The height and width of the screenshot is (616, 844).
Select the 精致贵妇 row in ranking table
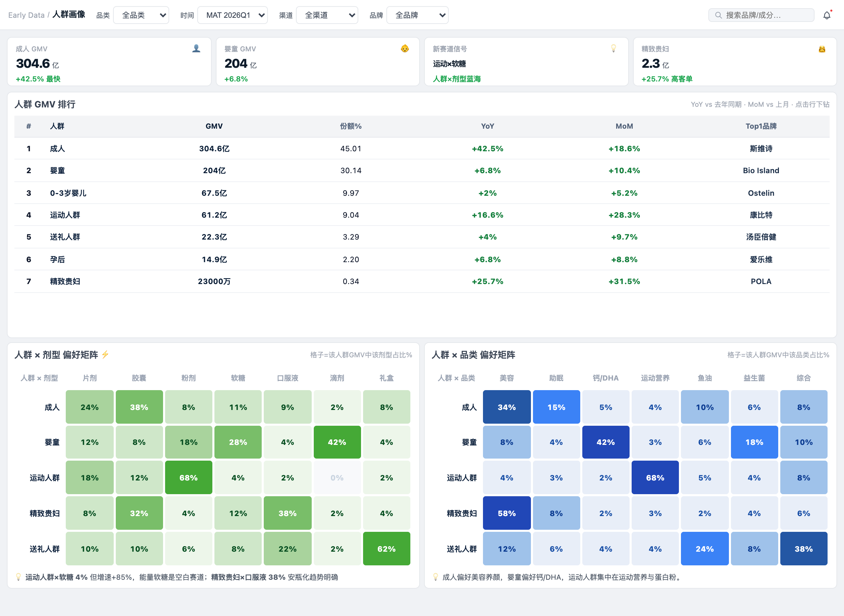coord(422,281)
